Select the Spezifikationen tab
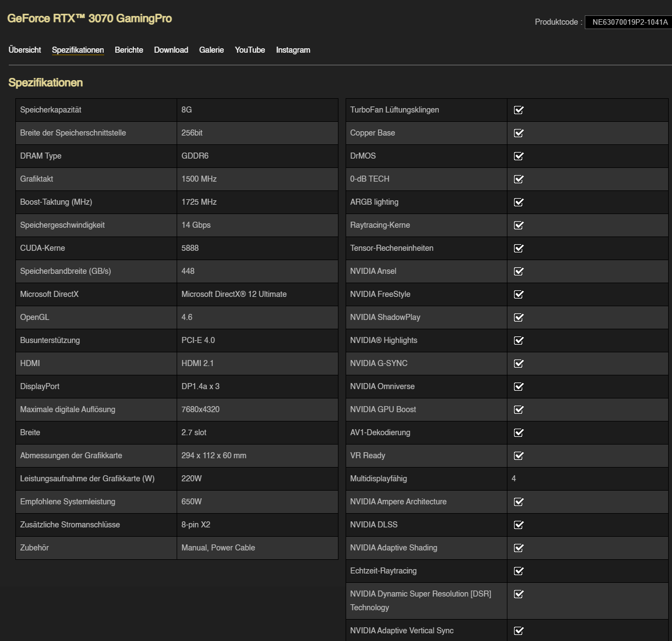Image resolution: width=672 pixels, height=641 pixels. click(x=78, y=50)
